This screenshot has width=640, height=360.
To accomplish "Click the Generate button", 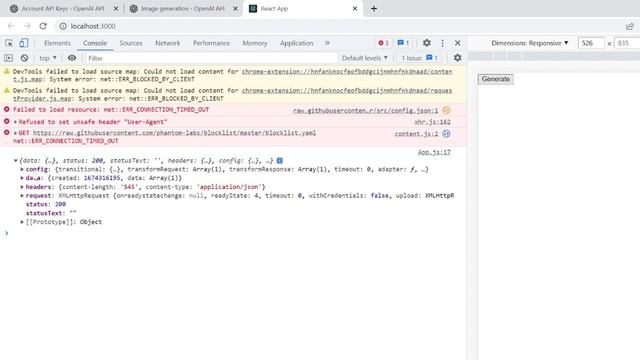I will (x=496, y=79).
